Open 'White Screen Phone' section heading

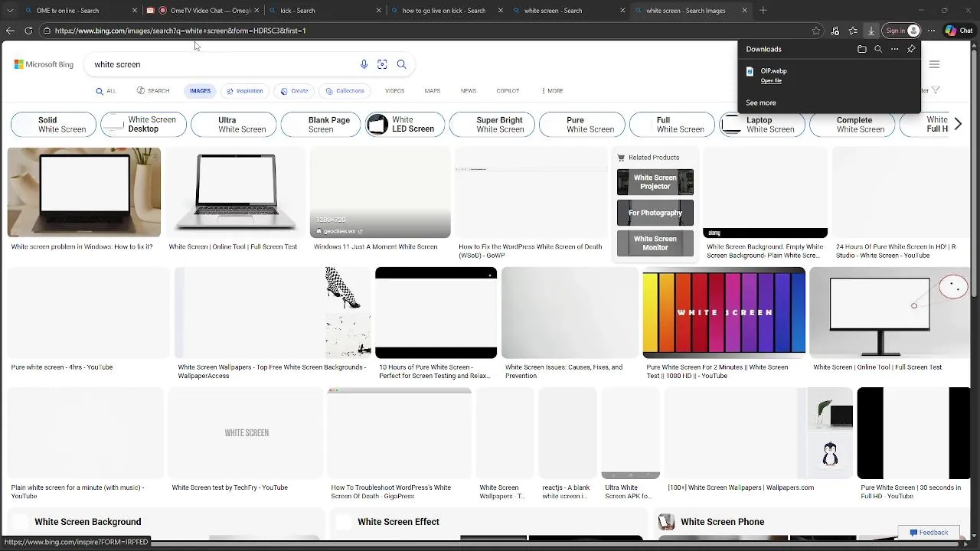[x=722, y=522]
